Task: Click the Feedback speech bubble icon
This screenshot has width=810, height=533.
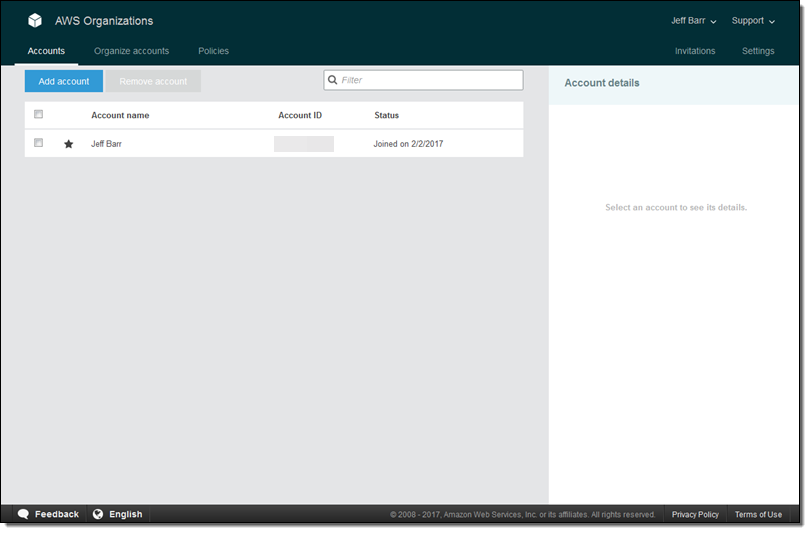Action: [x=23, y=514]
